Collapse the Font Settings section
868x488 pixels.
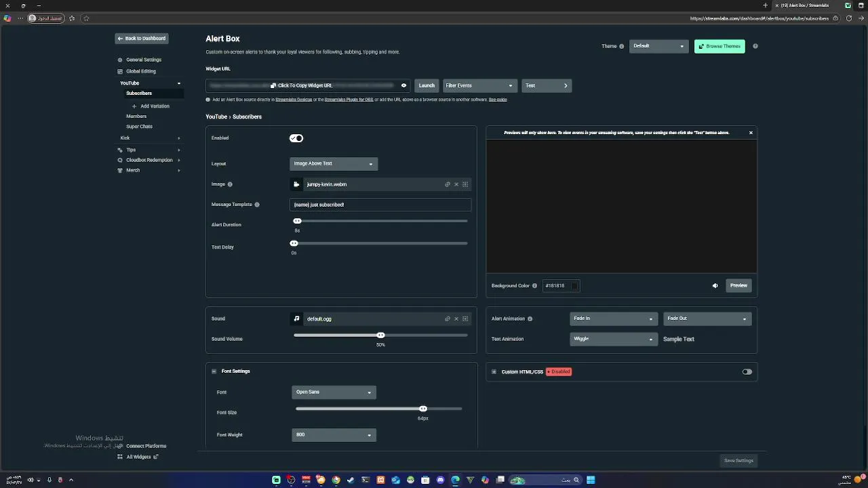pos(214,371)
